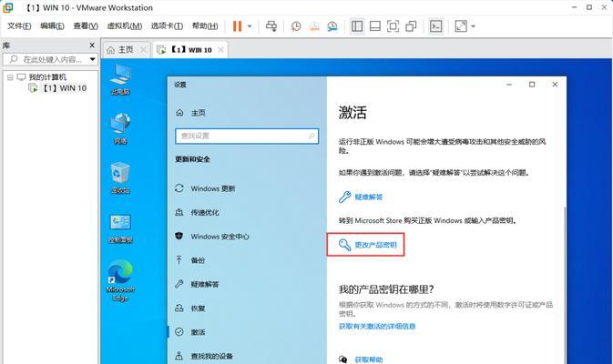
Task: Close the 【1】WIN 10 tab
Action: [x=221, y=50]
